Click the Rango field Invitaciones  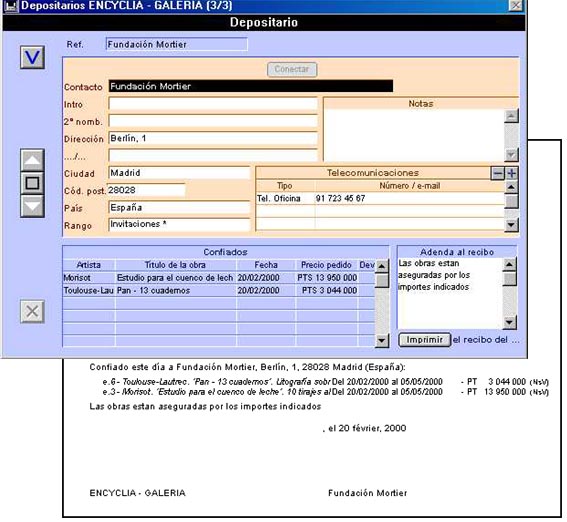(x=179, y=224)
